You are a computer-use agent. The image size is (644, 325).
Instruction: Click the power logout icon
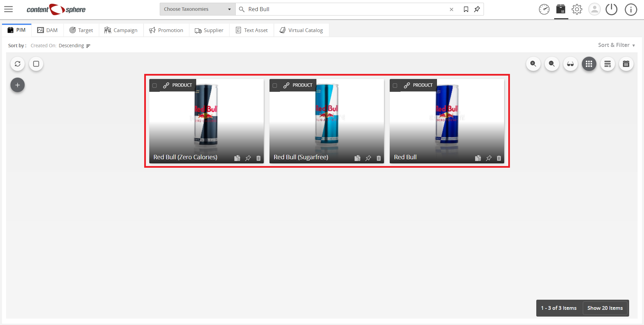click(611, 9)
